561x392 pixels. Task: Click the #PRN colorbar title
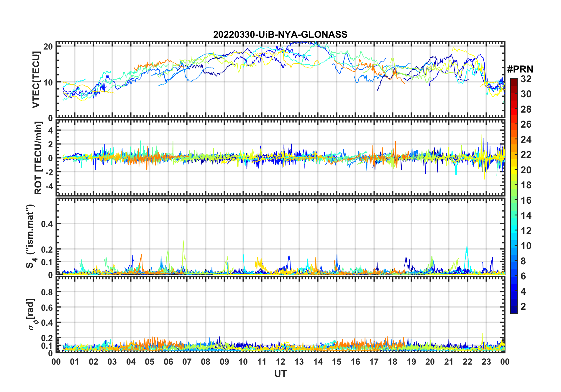pyautogui.click(x=520, y=69)
